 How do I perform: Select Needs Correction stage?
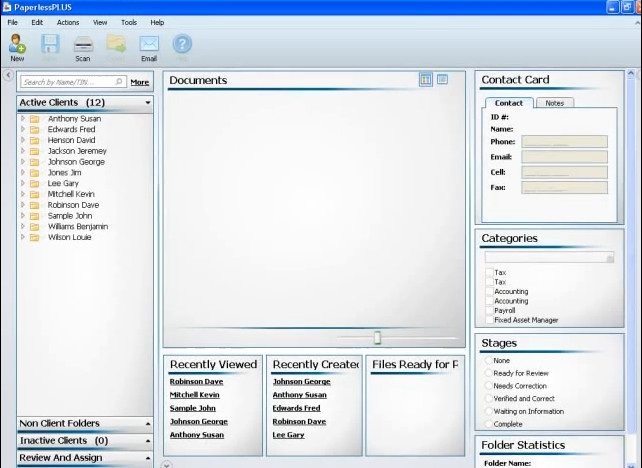[488, 386]
